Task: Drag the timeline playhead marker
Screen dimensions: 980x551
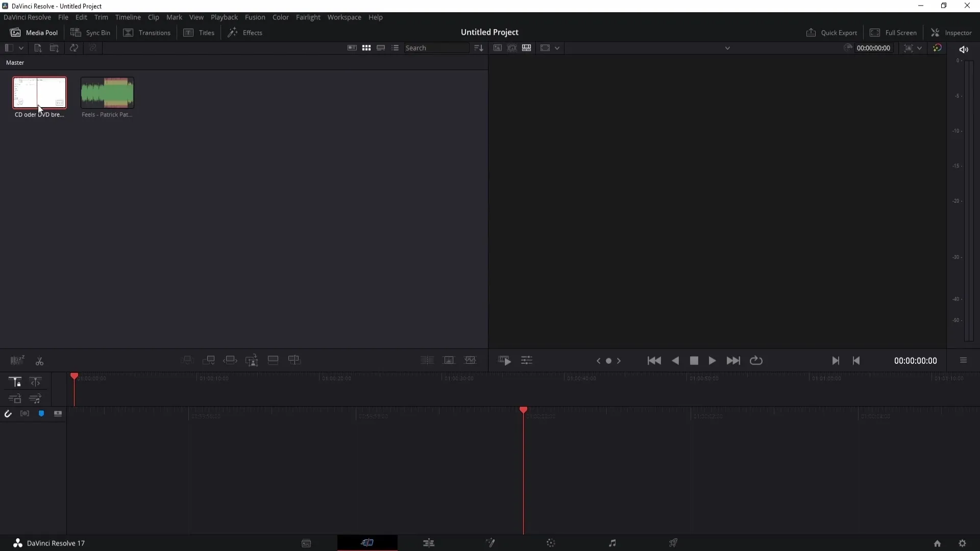Action: 73,377
